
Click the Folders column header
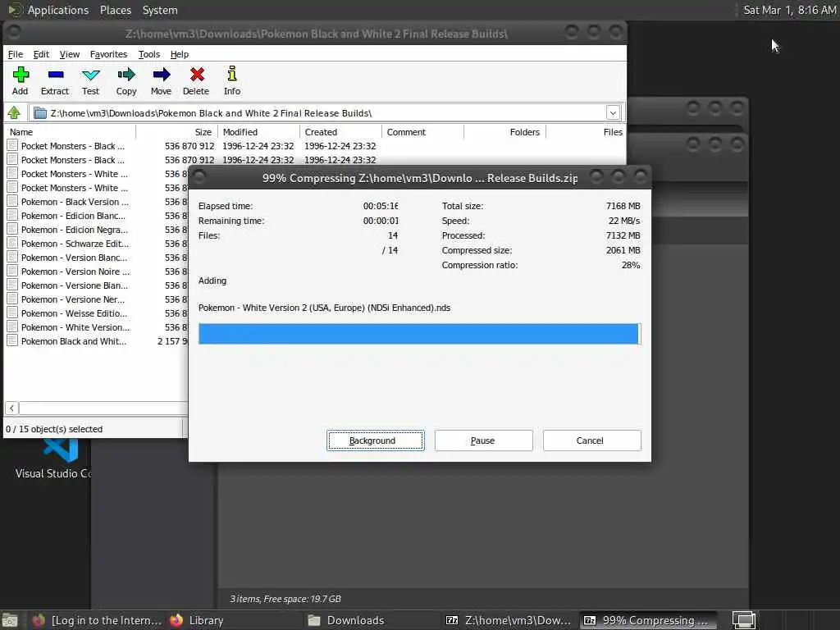[504, 132]
